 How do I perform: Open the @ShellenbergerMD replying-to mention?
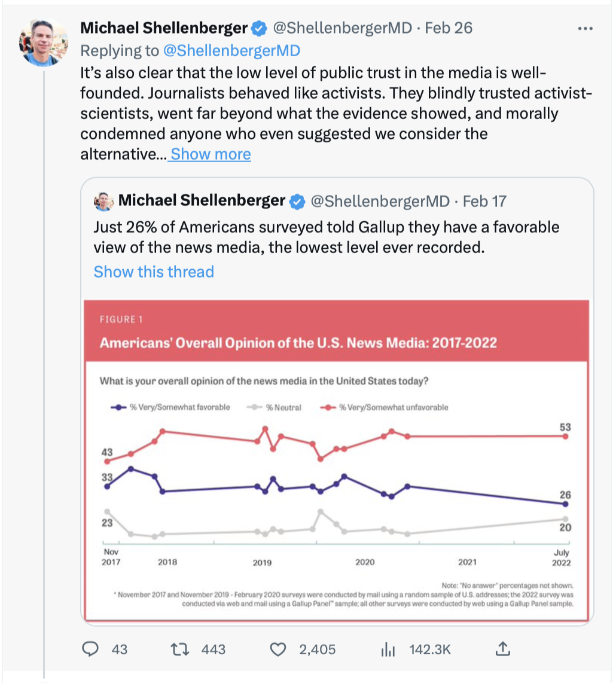232,50
